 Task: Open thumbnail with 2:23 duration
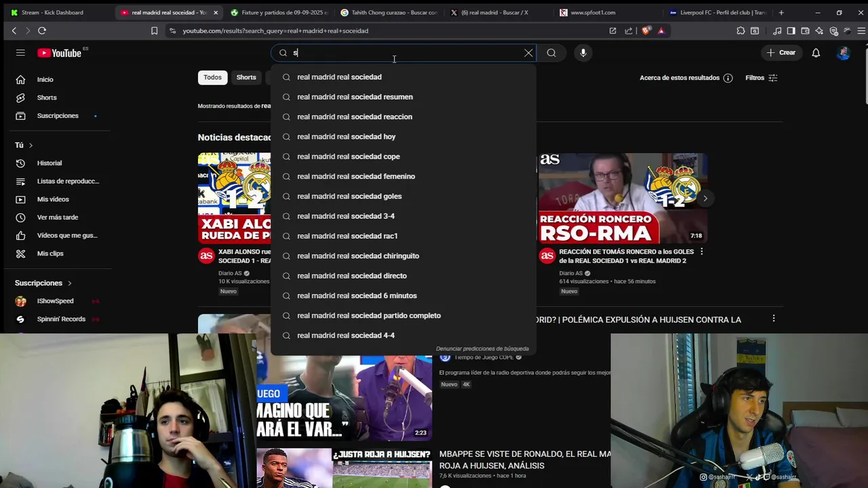pos(344,397)
